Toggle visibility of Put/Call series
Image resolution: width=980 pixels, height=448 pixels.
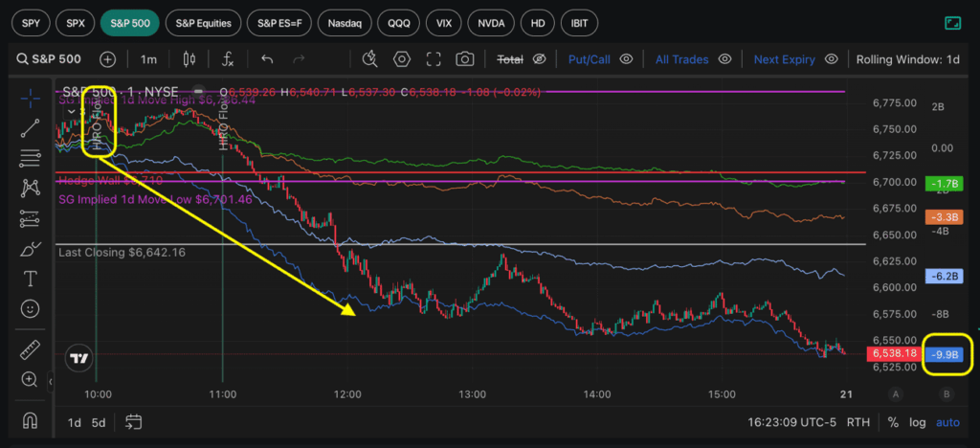coord(626,59)
